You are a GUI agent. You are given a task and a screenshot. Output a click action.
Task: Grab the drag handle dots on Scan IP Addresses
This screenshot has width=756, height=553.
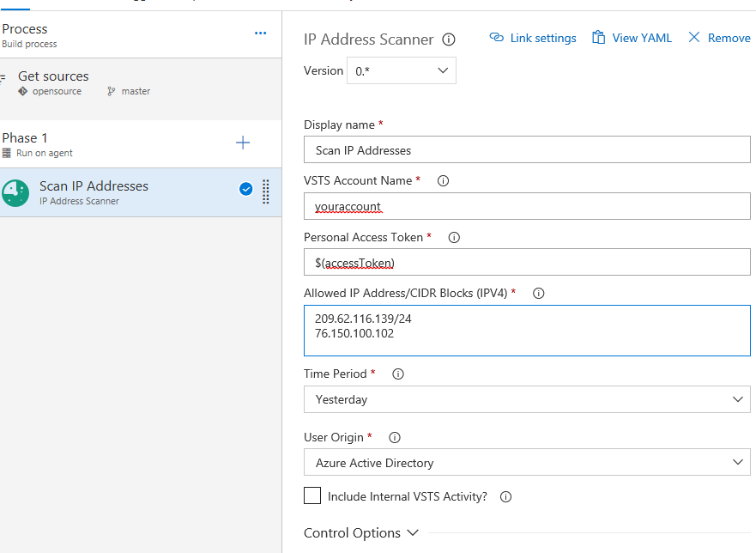pyautogui.click(x=266, y=191)
